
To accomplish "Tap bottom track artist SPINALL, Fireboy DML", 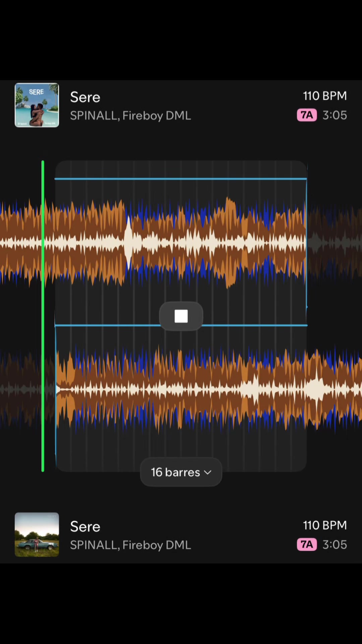I will tap(130, 545).
